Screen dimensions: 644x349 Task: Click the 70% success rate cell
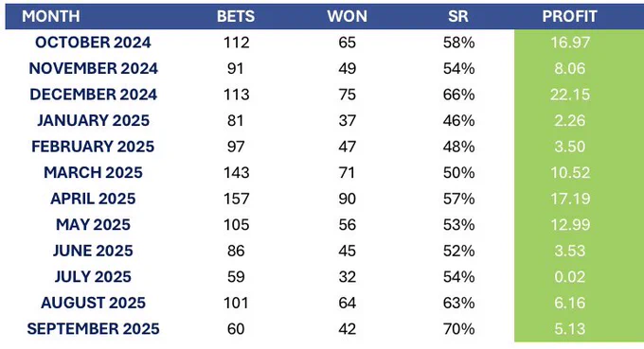458,329
